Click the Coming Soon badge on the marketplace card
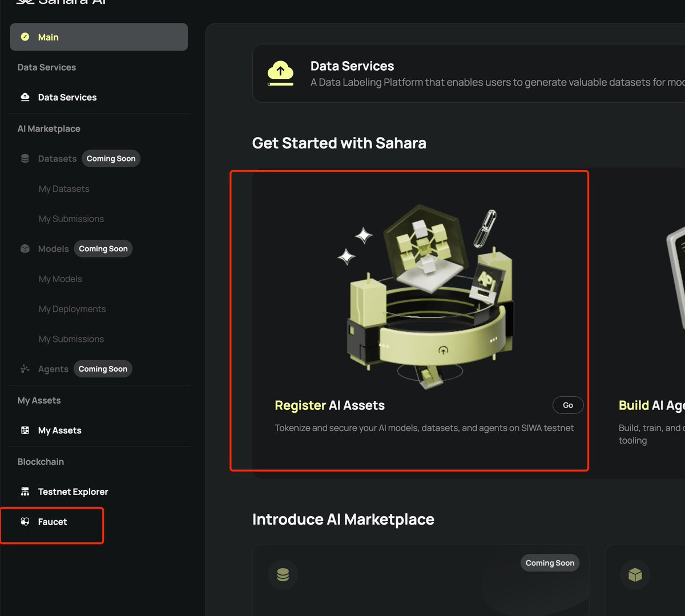685x616 pixels. click(550, 563)
